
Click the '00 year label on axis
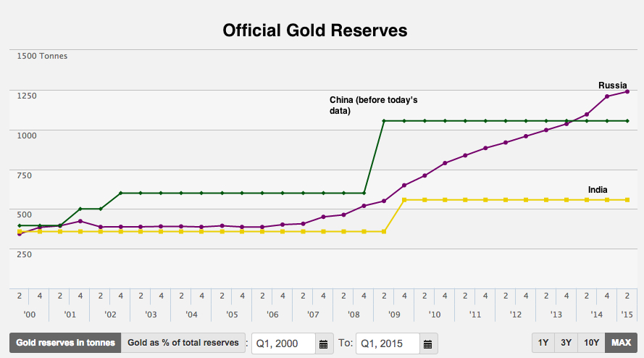30,315
